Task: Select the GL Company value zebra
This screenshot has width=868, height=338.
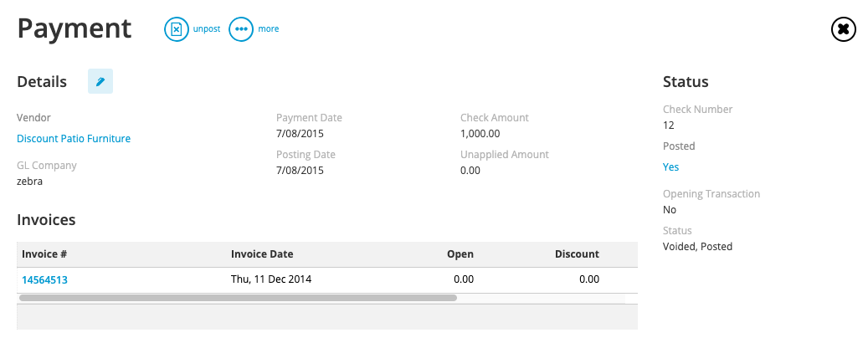Action: [30, 181]
